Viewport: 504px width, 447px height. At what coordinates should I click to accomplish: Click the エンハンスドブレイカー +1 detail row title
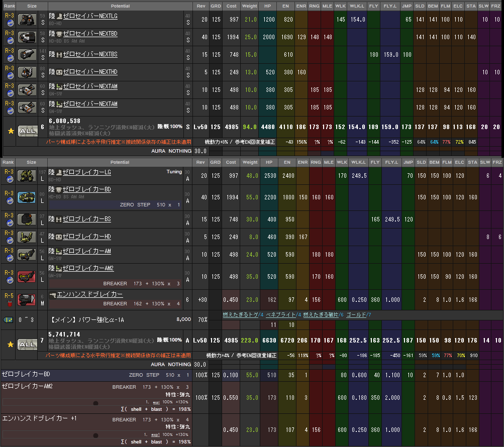click(x=40, y=418)
